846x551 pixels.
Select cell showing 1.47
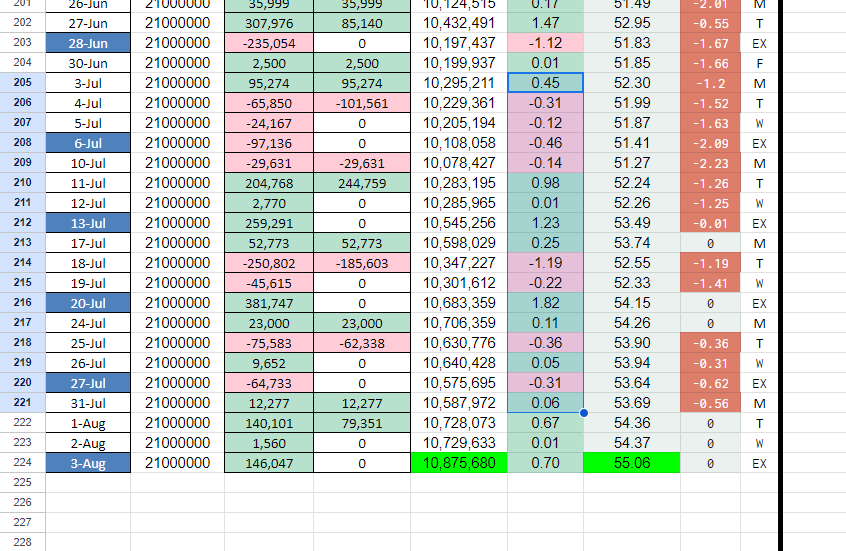[545, 23]
